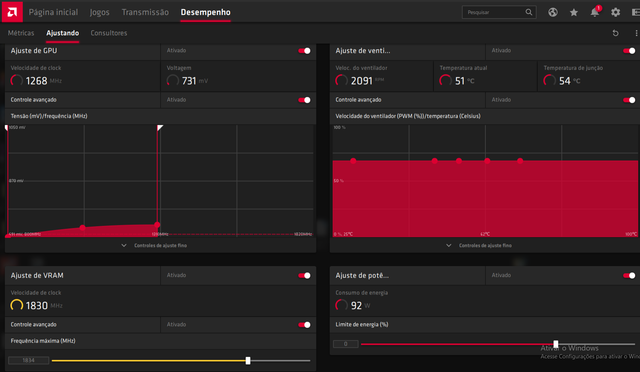Click the reset arrow icon
This screenshot has height=372, width=640.
pyautogui.click(x=616, y=33)
